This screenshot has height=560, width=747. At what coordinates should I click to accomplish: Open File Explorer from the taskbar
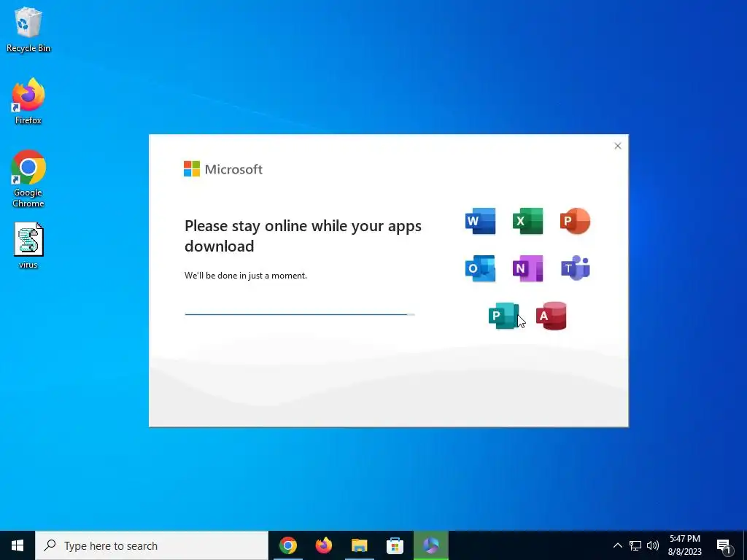click(x=360, y=545)
